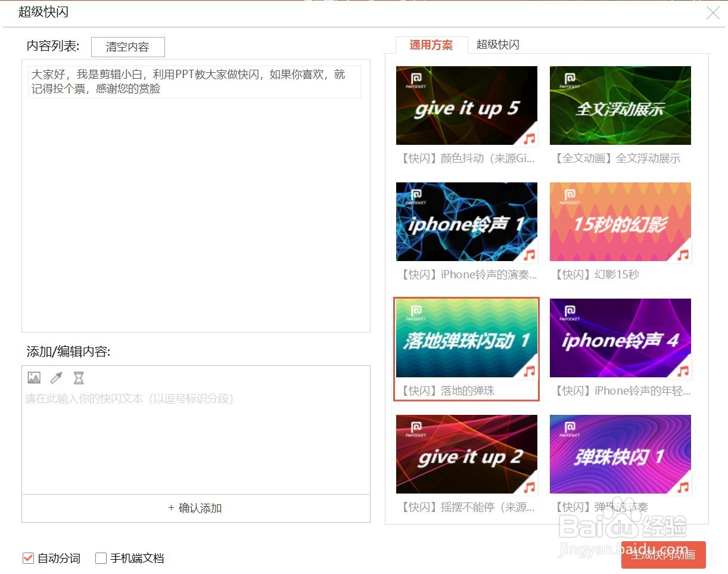
Task: Select the iphone铃声 1 template thumbnail
Action: (x=466, y=222)
